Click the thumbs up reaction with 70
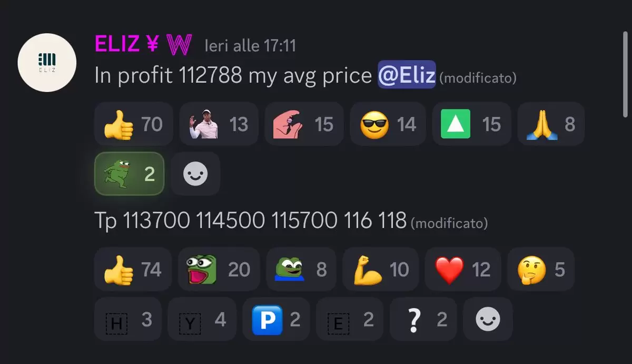The image size is (632, 364). (x=133, y=124)
